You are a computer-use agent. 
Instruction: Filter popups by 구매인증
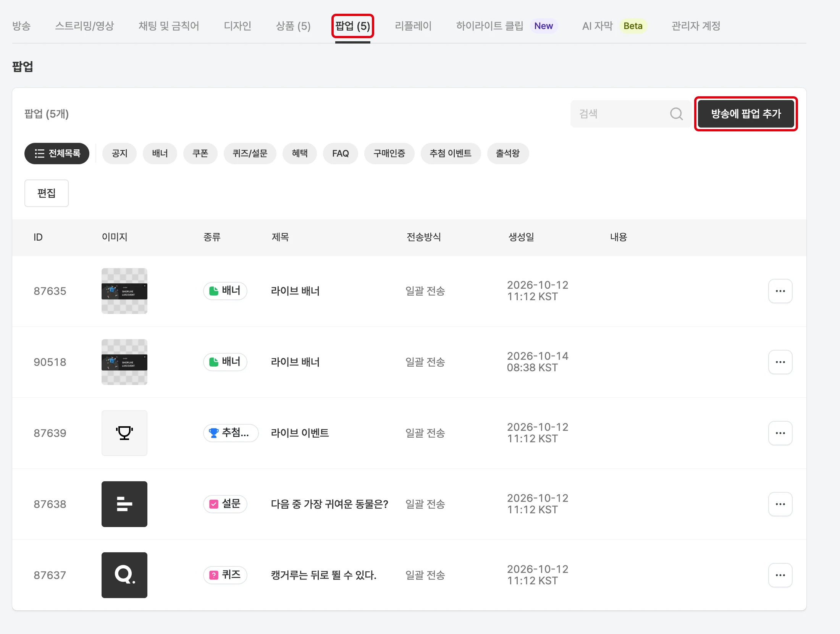click(389, 154)
